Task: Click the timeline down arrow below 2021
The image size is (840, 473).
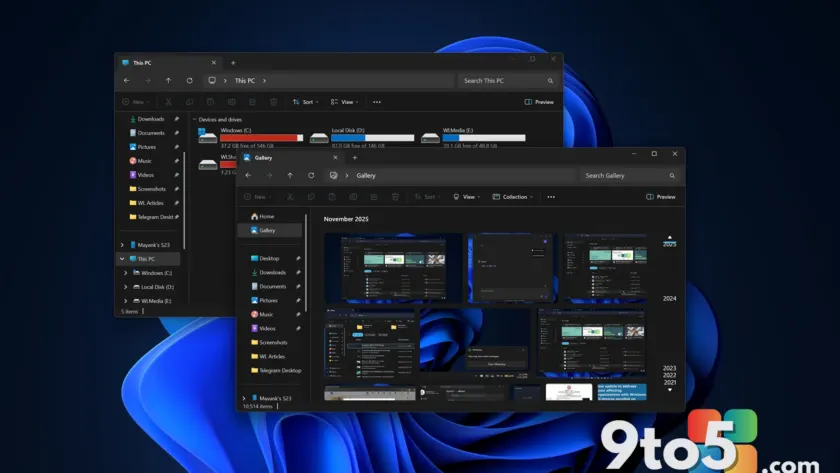Action: 670,390
